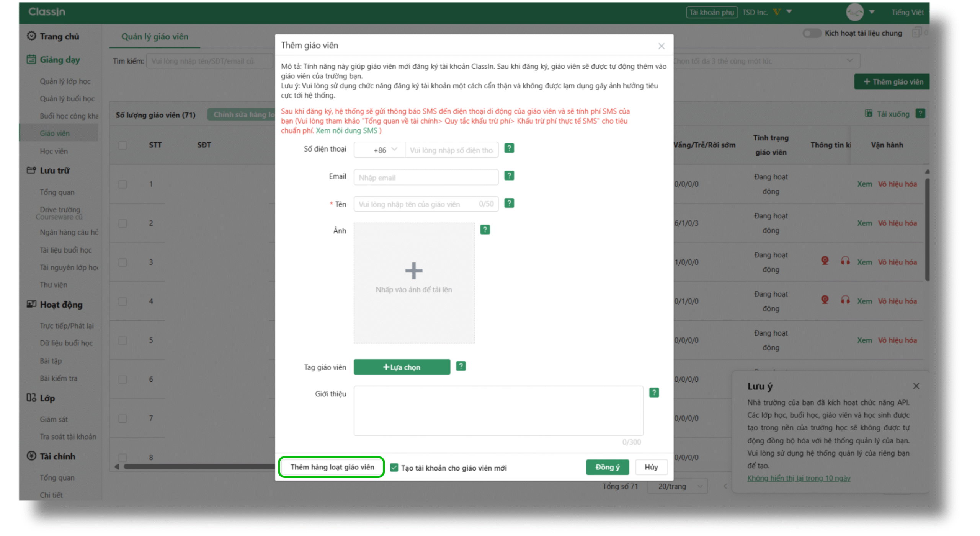Screen dimensions: 980x536
Task: Click help icon beside Giới thiệu textbox
Action: (x=654, y=393)
